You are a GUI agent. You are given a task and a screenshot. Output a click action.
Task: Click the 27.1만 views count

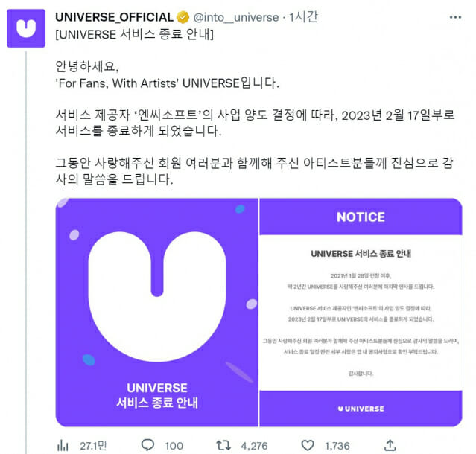pos(94,446)
